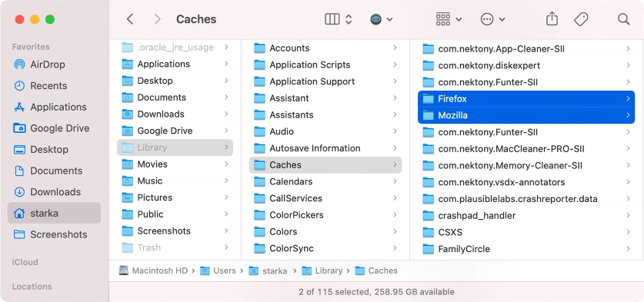Screen dimensions: 644x302
Task: Click starka in the path bar
Action: pos(268,270)
